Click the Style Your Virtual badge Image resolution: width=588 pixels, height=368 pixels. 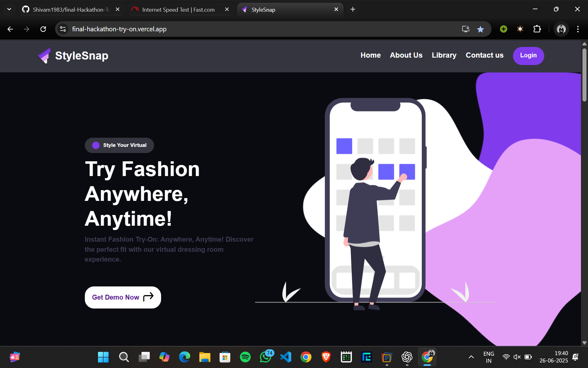(x=119, y=145)
